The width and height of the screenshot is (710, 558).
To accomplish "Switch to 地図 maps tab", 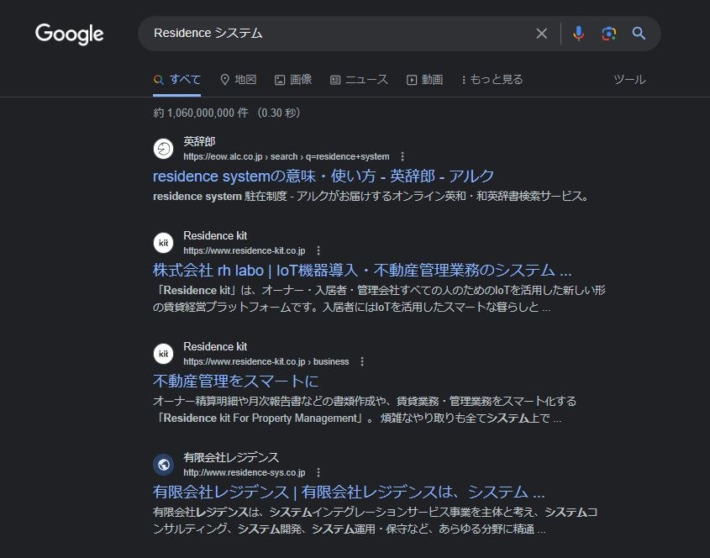I will pyautogui.click(x=238, y=80).
